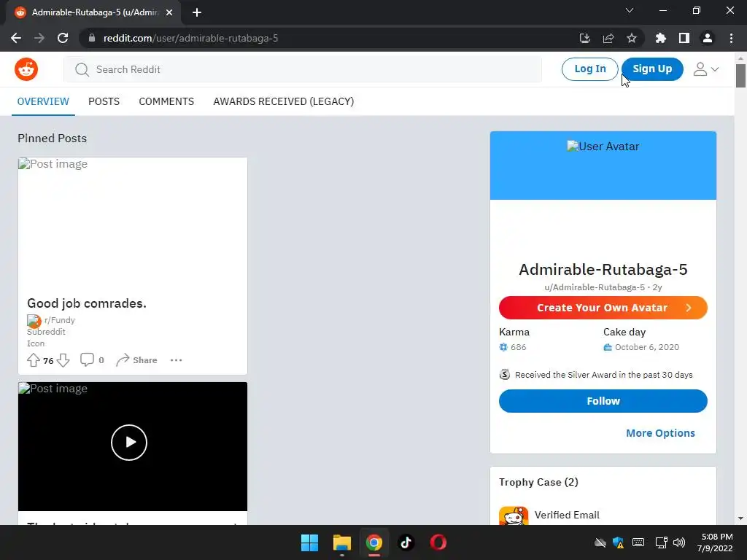Click the page vertical scrollbar thumb

tap(740, 75)
